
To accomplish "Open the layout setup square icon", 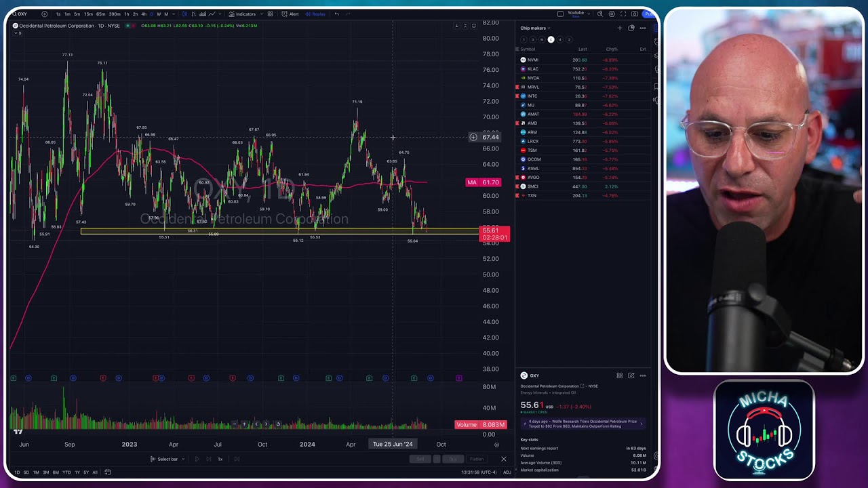I will coord(560,14).
